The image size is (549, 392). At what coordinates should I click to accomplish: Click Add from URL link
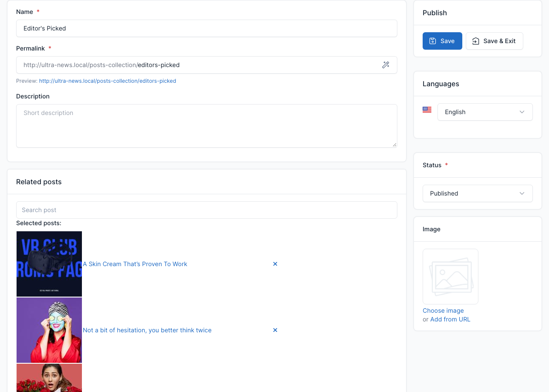pos(451,319)
